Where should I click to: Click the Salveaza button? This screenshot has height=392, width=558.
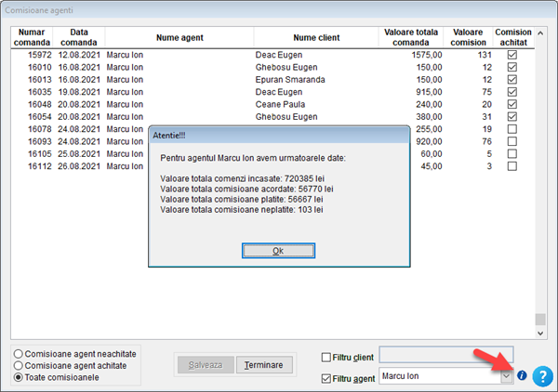tap(205, 365)
